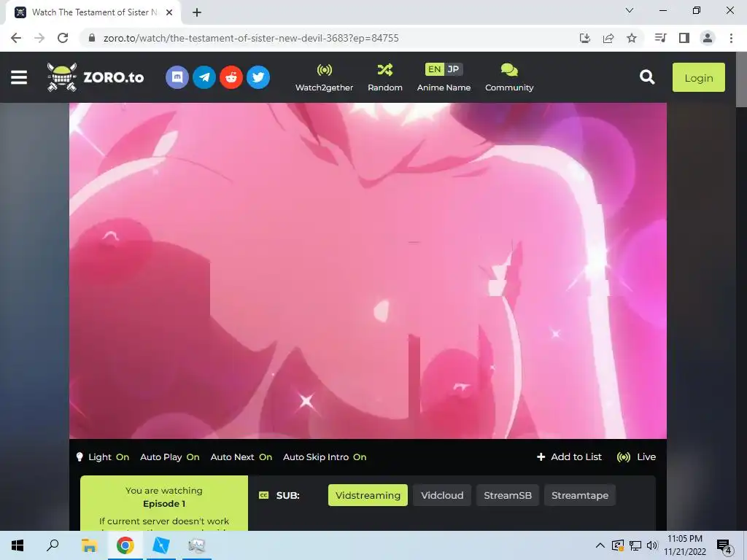Viewport: 747px width, 560px height.
Task: Open the Twitter icon link
Action: (258, 77)
